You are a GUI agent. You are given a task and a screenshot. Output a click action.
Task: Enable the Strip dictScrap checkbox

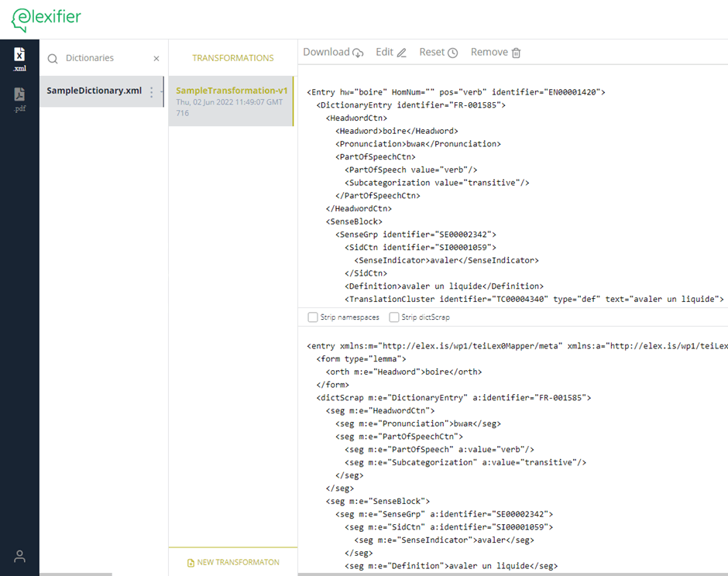tap(394, 317)
